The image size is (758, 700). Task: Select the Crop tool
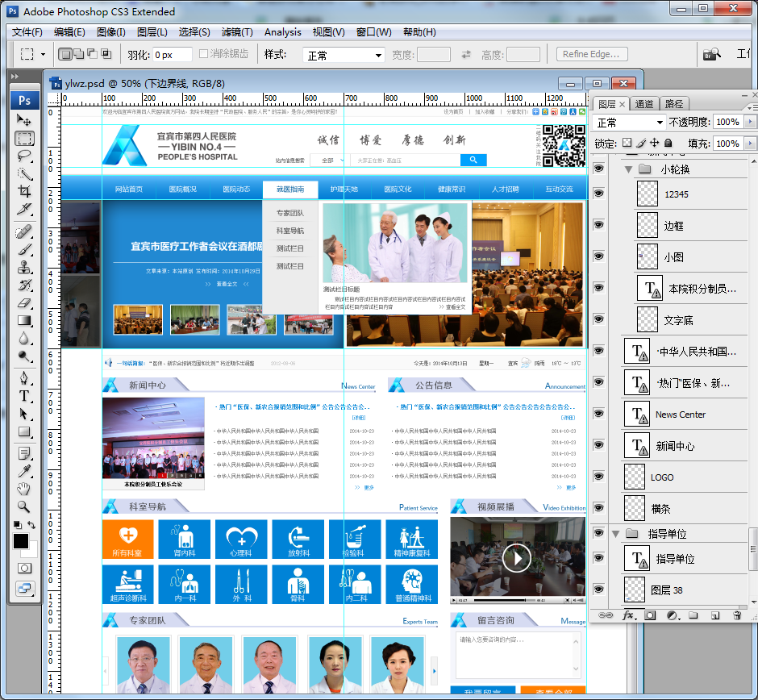click(24, 191)
